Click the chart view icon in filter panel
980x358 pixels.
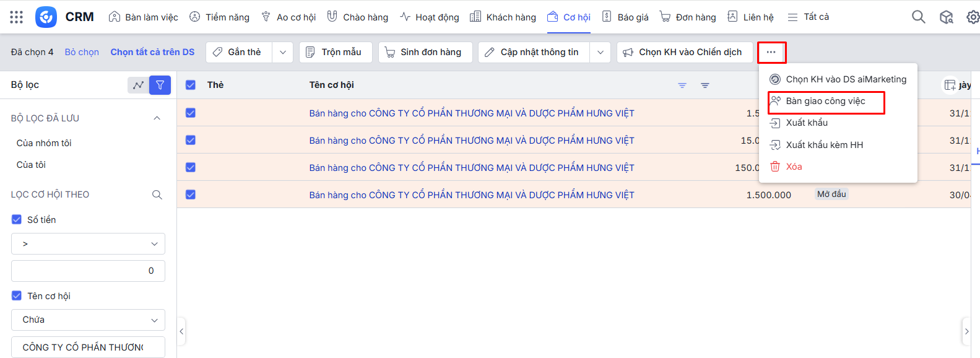pyautogui.click(x=138, y=85)
